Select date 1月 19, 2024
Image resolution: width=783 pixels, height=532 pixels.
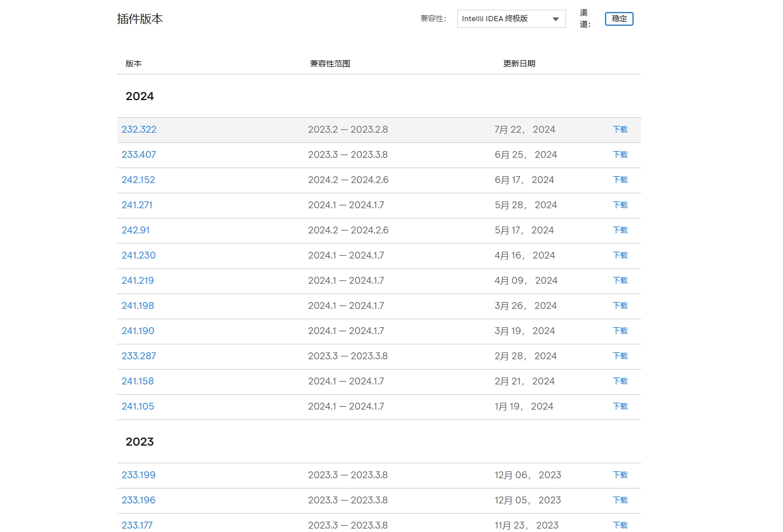524,407
